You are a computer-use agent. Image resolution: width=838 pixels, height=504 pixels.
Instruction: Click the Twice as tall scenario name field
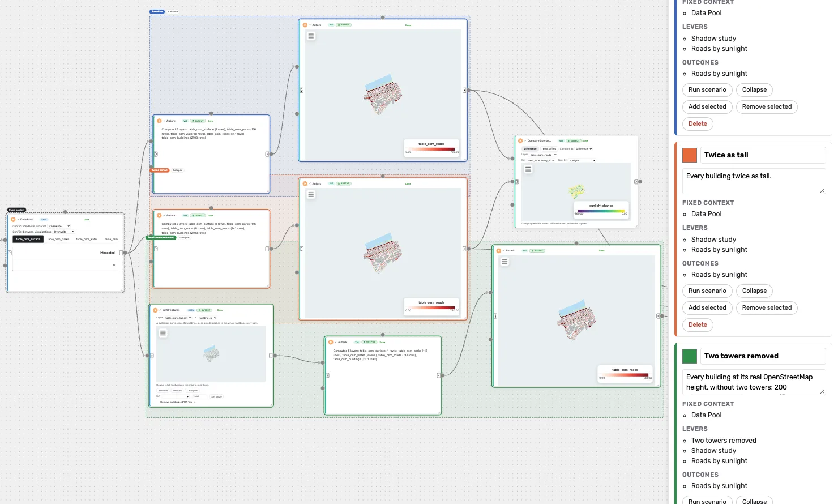click(x=763, y=155)
